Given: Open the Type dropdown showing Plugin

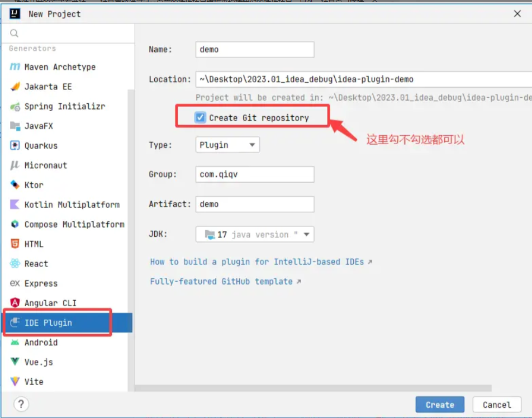Looking at the screenshot, I should (227, 145).
